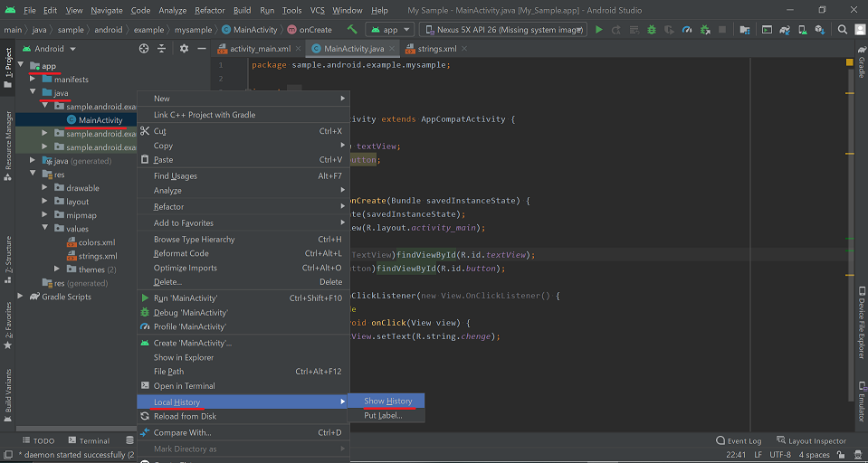
Task: Choose Reformat Code in context menu
Action: click(243, 253)
